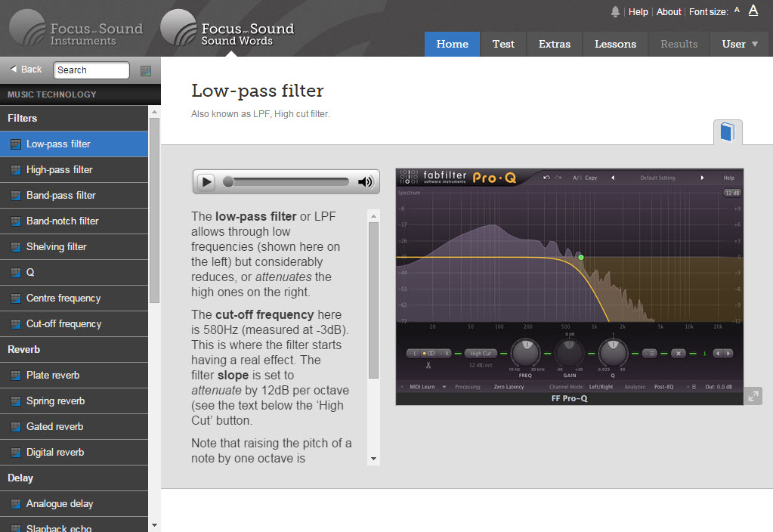The image size is (773, 532).
Task: Select the small font size A
Action: (737, 10)
